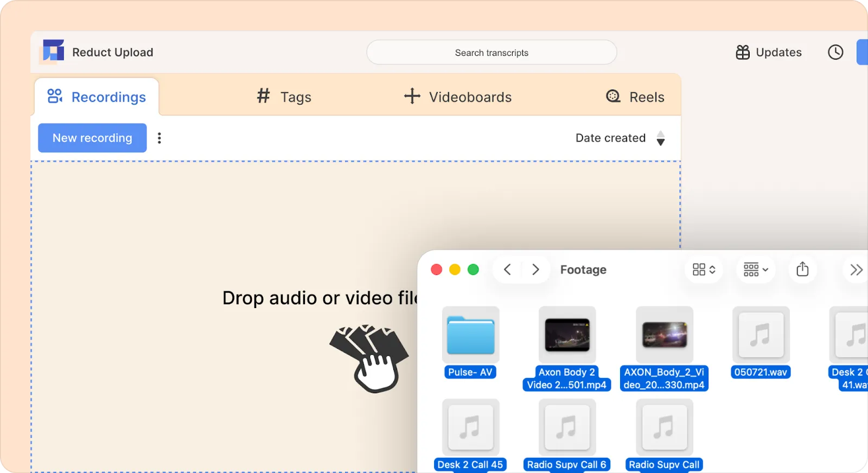Screen dimensions: 868x473
Task: Select Desk 2 Call 45 audio icon
Action: coord(471,427)
